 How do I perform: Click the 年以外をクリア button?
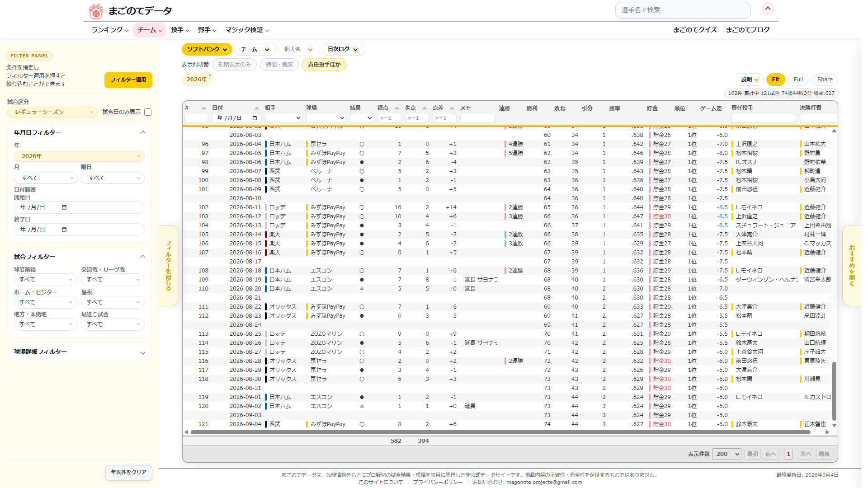[129, 472]
